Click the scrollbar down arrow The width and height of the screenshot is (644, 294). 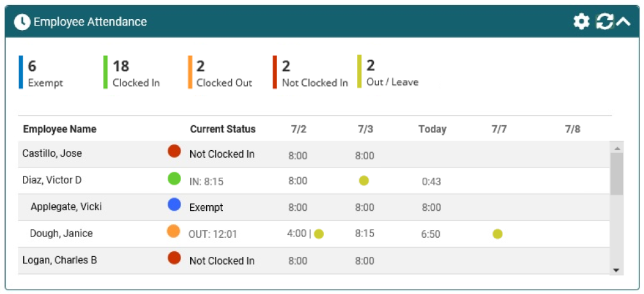[616, 270]
